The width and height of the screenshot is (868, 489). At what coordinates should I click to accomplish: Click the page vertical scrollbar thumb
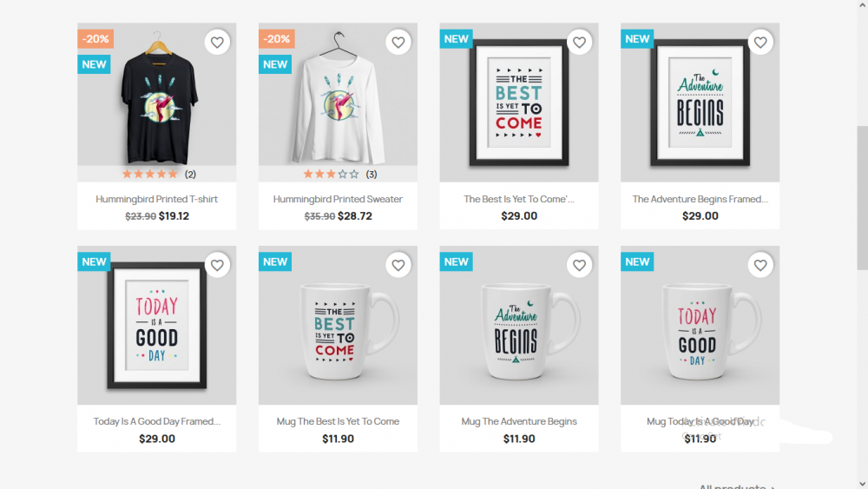862,197
